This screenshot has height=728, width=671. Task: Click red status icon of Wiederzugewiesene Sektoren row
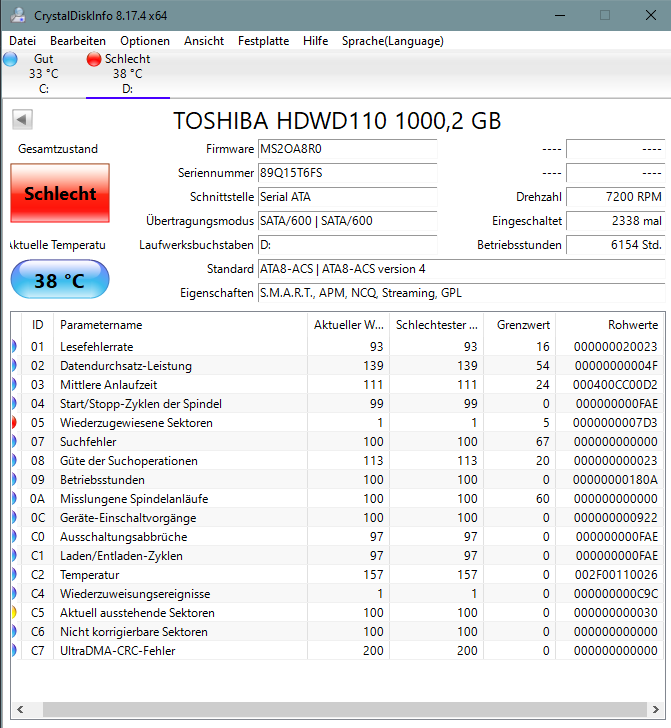(x=14, y=422)
